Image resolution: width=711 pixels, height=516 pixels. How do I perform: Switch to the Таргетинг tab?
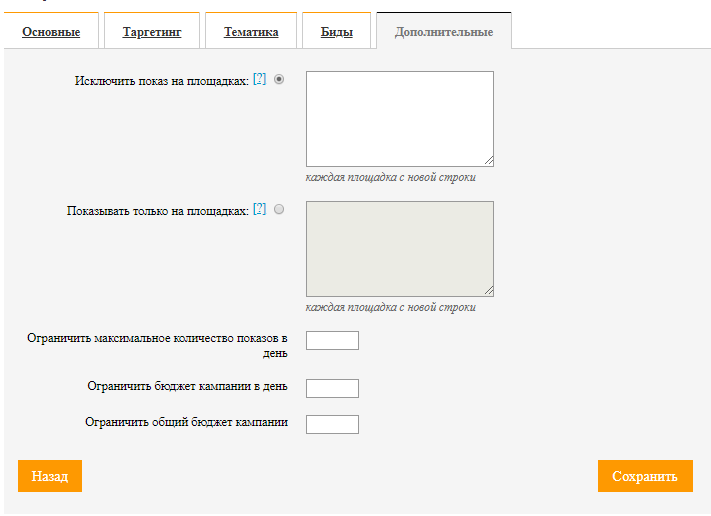[x=152, y=32]
